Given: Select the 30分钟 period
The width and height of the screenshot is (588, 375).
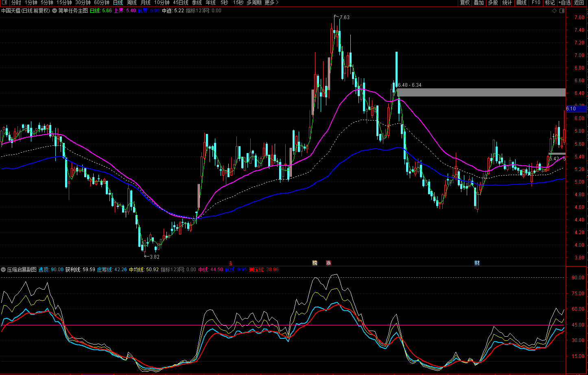Looking at the screenshot, I should 83,2.
